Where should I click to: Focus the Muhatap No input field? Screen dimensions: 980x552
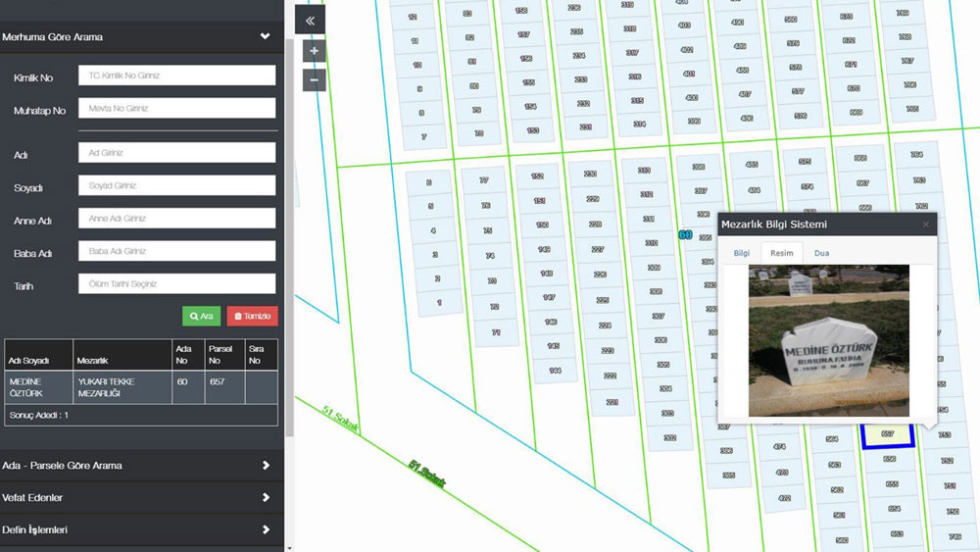pyautogui.click(x=176, y=109)
